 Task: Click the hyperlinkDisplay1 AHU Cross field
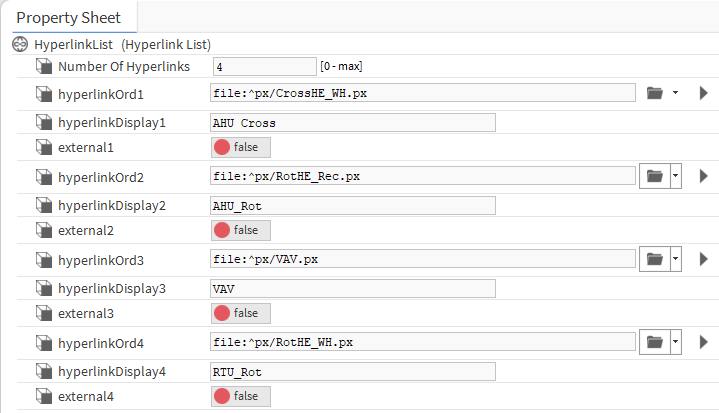click(x=352, y=123)
